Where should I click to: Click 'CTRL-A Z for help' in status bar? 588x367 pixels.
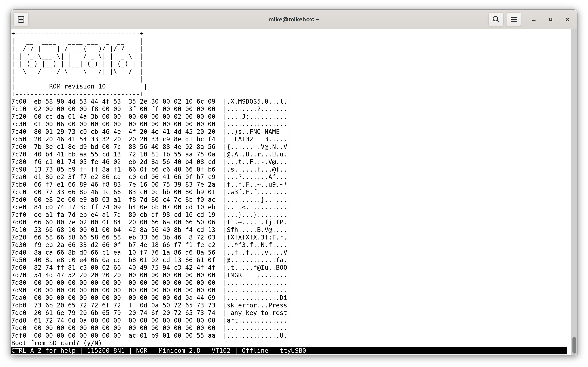click(43, 350)
